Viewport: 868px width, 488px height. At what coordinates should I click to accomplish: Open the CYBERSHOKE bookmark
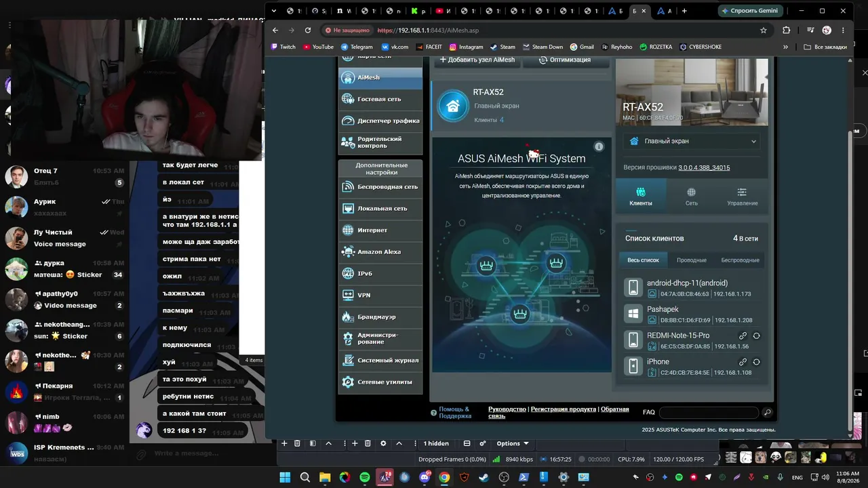click(701, 47)
